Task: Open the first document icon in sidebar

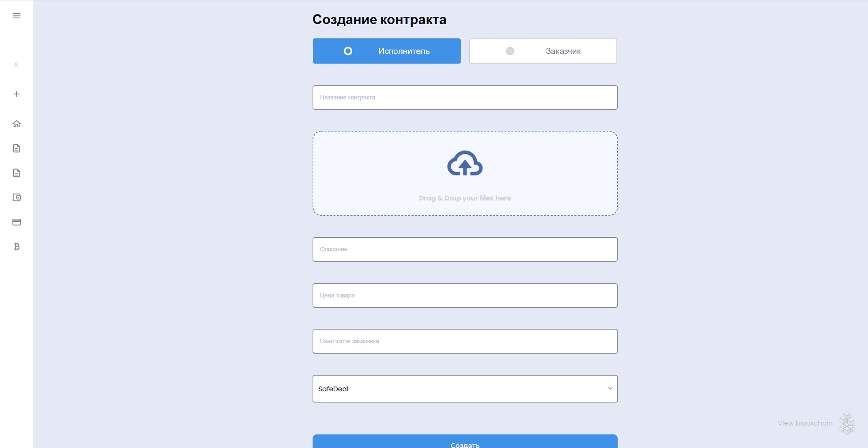Action: [x=17, y=148]
